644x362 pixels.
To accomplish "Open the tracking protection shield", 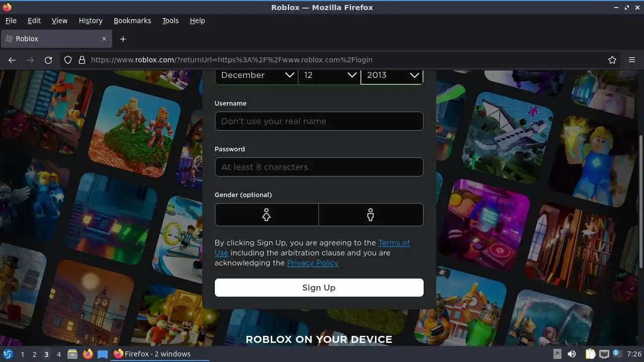I will (x=68, y=60).
